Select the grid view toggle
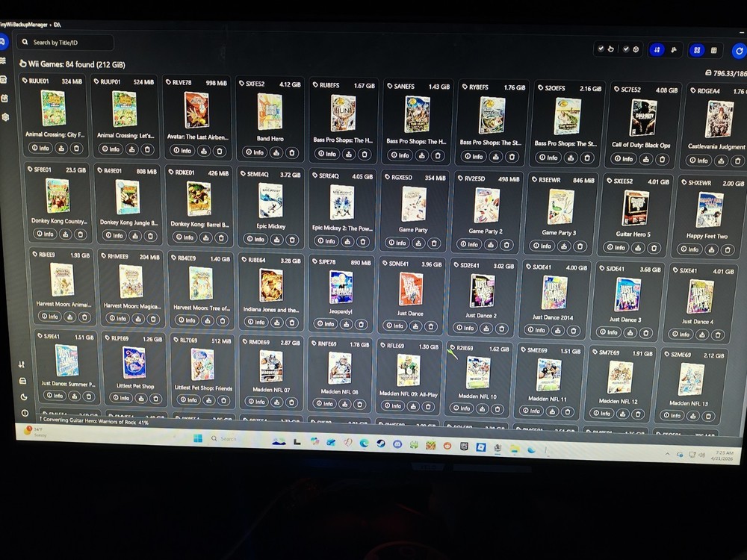 click(696, 50)
